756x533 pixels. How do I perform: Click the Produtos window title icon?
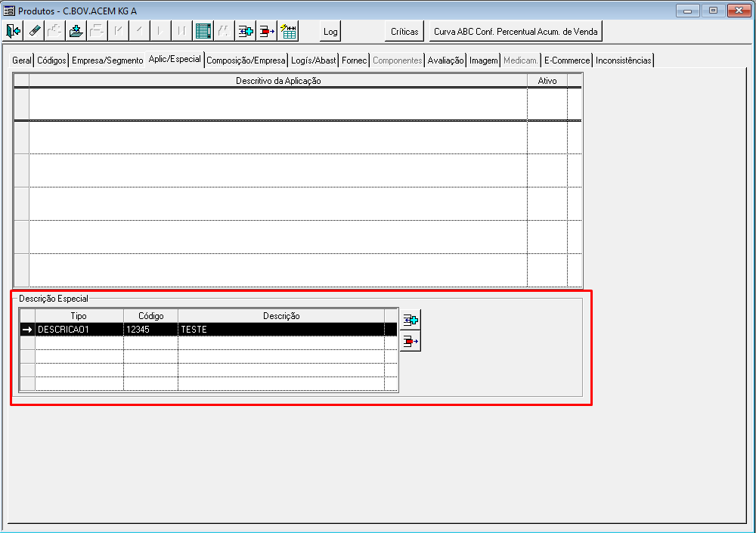9,11
